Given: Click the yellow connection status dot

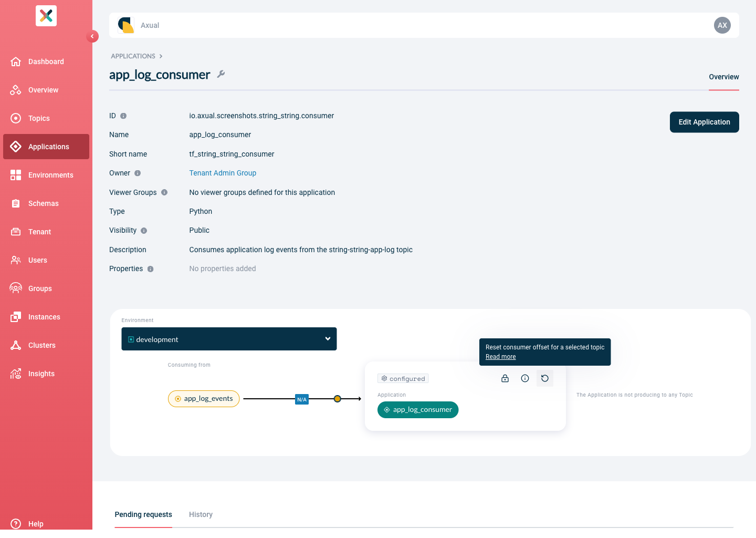Looking at the screenshot, I should (338, 399).
